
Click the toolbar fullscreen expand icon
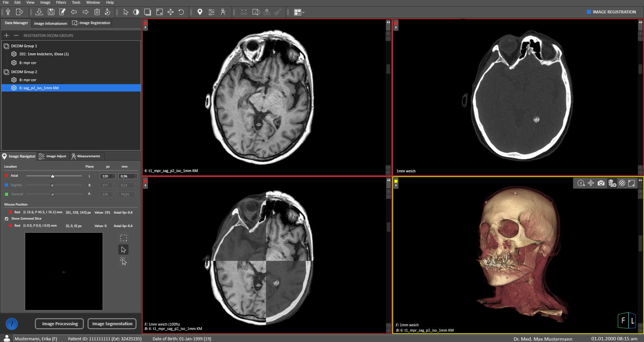pyautogui.click(x=159, y=12)
